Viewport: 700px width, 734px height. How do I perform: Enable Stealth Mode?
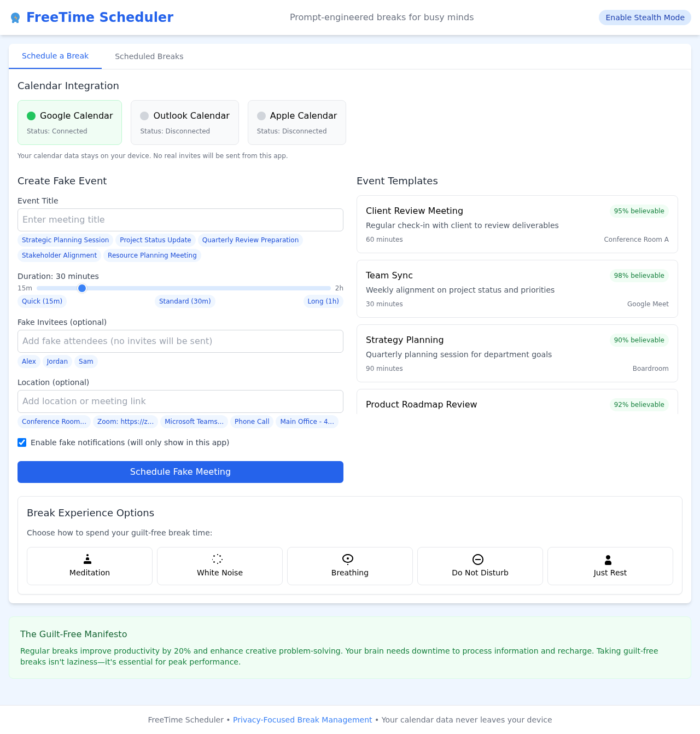[645, 18]
